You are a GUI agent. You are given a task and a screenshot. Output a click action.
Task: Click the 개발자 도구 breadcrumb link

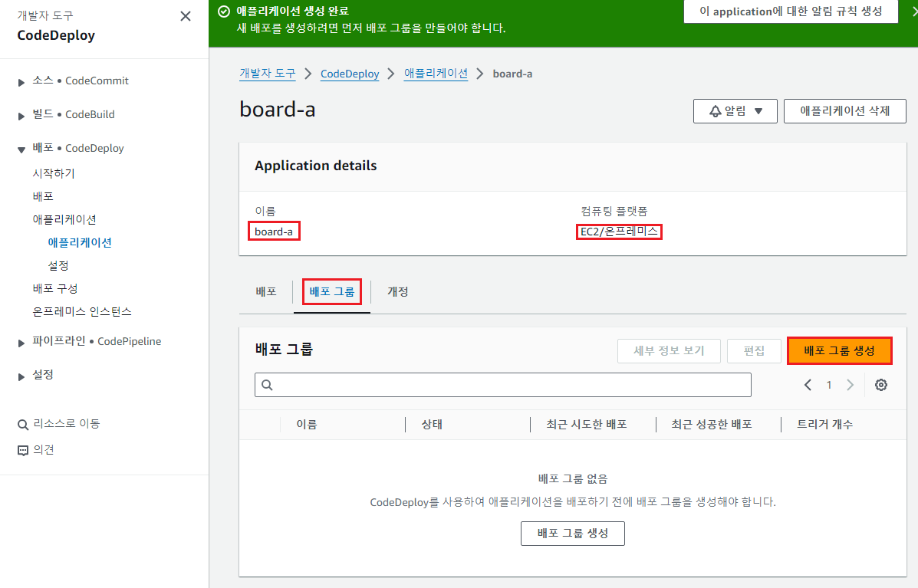268,73
